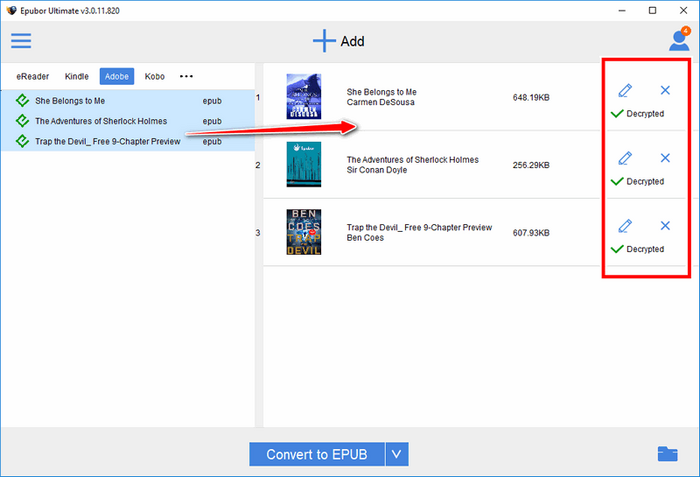Edit metadata for Trap the Devil preview
The image size is (700, 477).
625,226
